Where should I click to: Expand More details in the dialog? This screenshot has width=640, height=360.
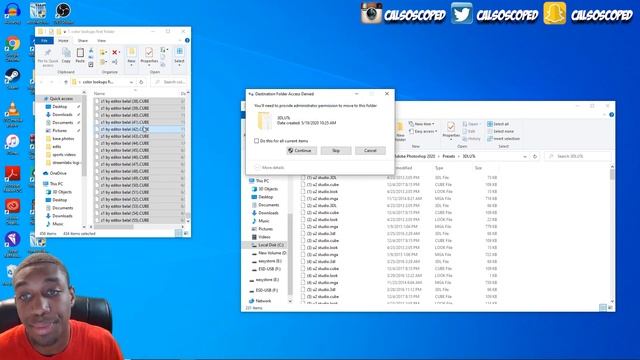(269, 168)
